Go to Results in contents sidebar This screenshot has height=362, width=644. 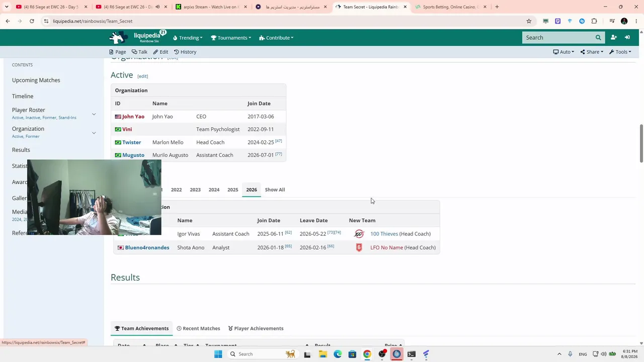pos(21,150)
